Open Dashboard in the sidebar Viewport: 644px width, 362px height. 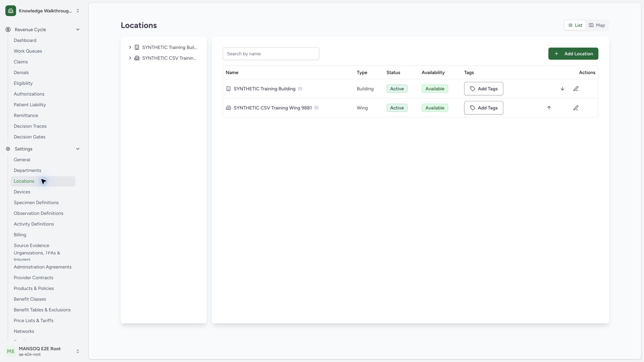point(43,40)
